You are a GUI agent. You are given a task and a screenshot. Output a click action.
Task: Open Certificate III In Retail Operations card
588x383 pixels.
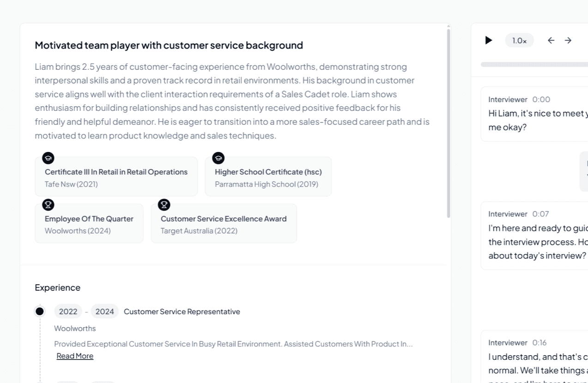pyautogui.click(x=116, y=177)
